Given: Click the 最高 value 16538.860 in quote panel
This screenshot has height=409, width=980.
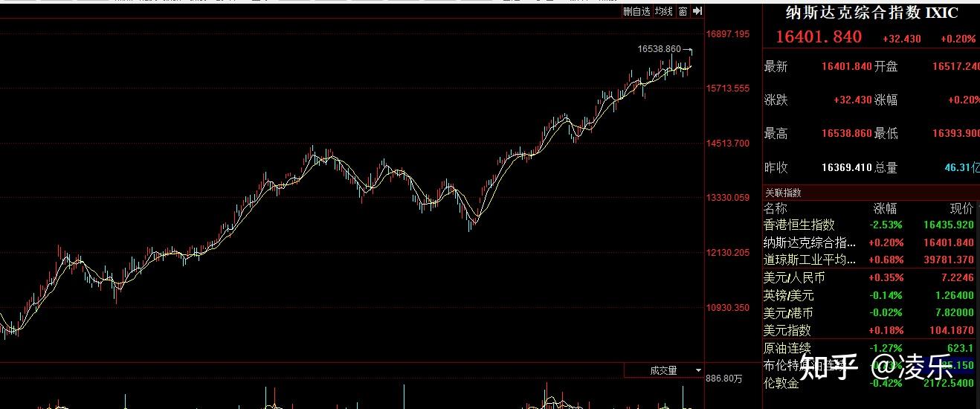Looking at the screenshot, I should click(846, 134).
